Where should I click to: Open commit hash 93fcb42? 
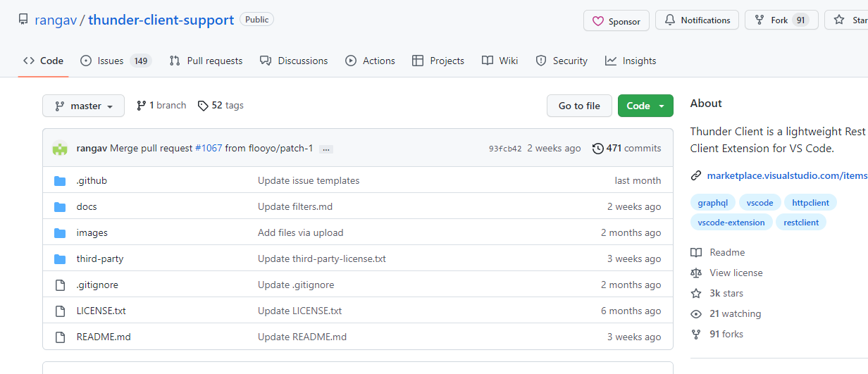(505, 149)
